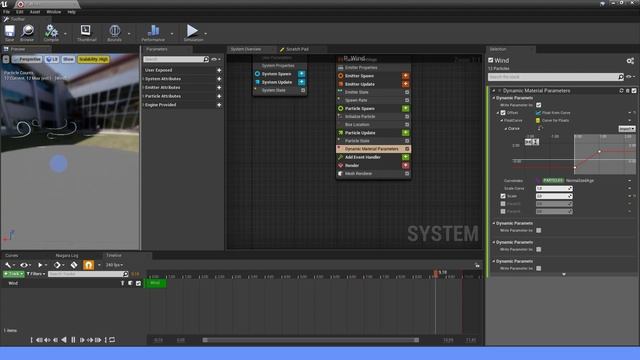
Task: Open the timeline Filters dropdown
Action: pyautogui.click(x=36, y=274)
